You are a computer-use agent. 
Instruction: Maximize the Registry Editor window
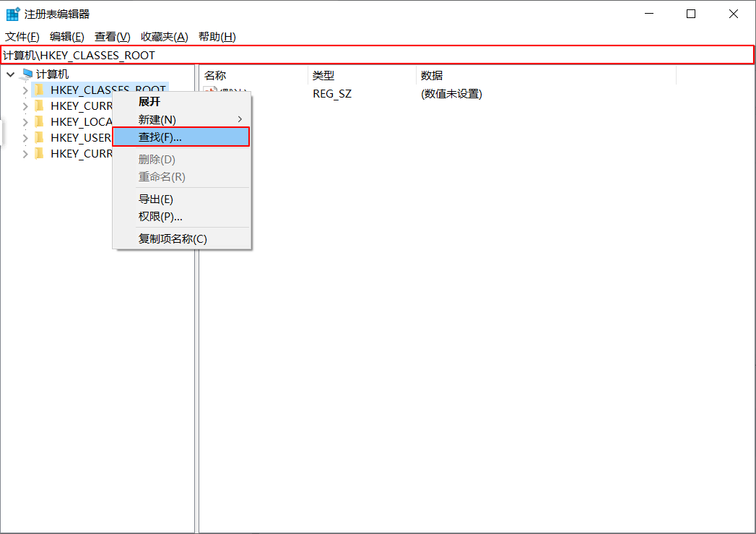tap(691, 14)
